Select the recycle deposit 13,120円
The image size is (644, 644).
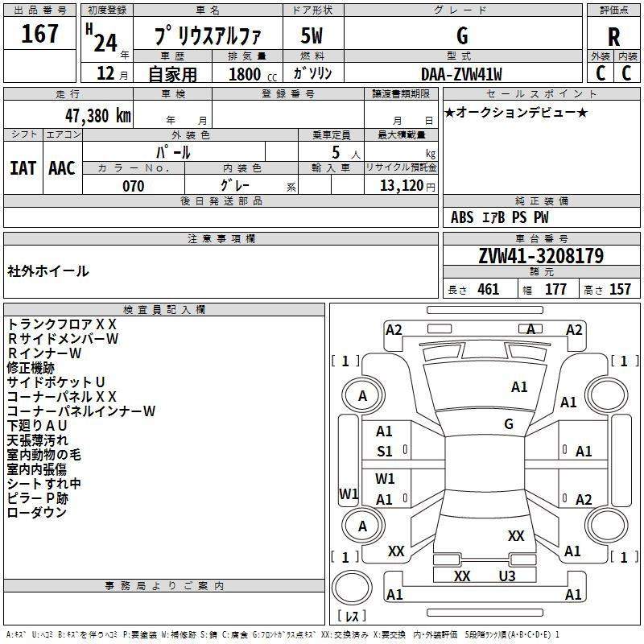pos(407,186)
